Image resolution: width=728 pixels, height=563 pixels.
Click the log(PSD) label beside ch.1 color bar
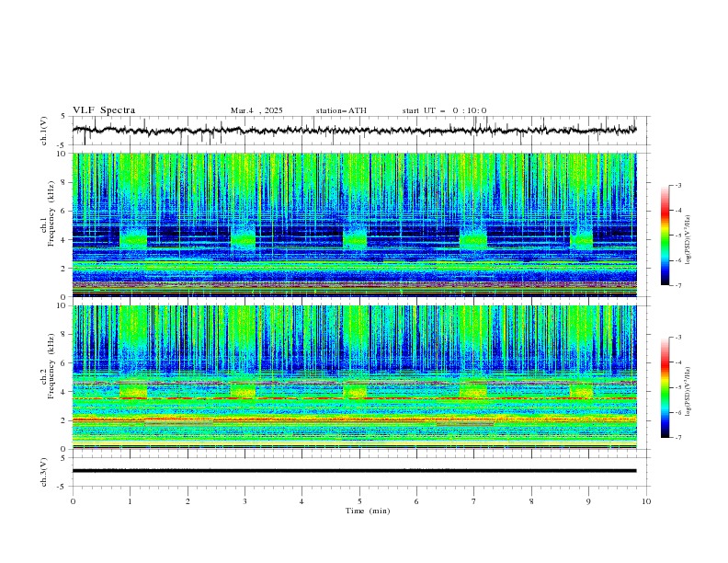pyautogui.click(x=688, y=240)
